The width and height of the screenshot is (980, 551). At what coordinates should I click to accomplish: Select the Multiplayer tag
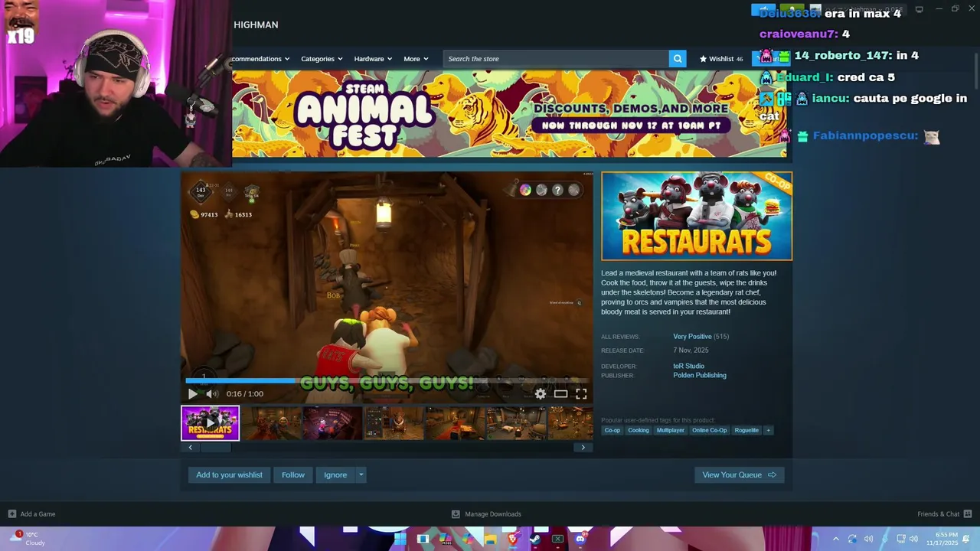671,430
